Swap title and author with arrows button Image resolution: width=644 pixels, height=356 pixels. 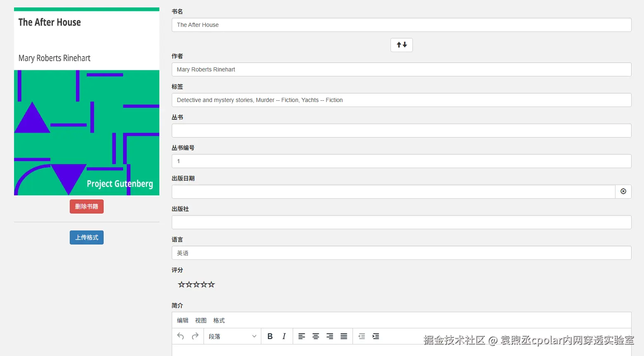[401, 45]
